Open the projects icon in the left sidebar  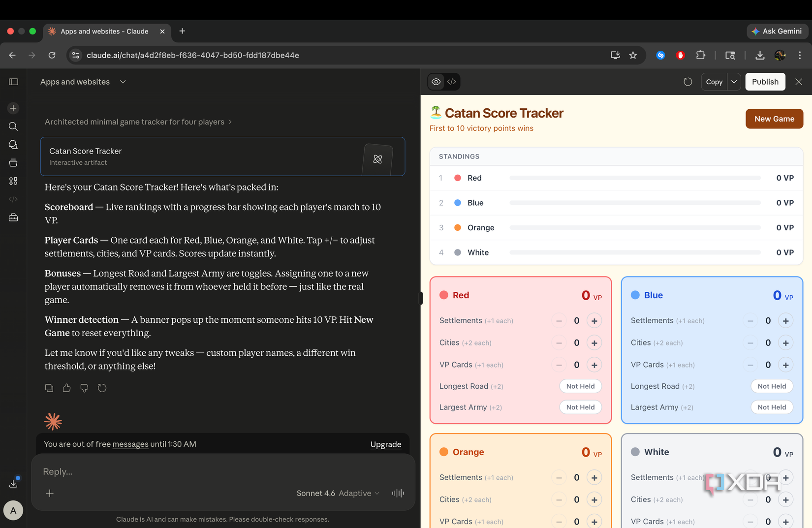tap(13, 163)
